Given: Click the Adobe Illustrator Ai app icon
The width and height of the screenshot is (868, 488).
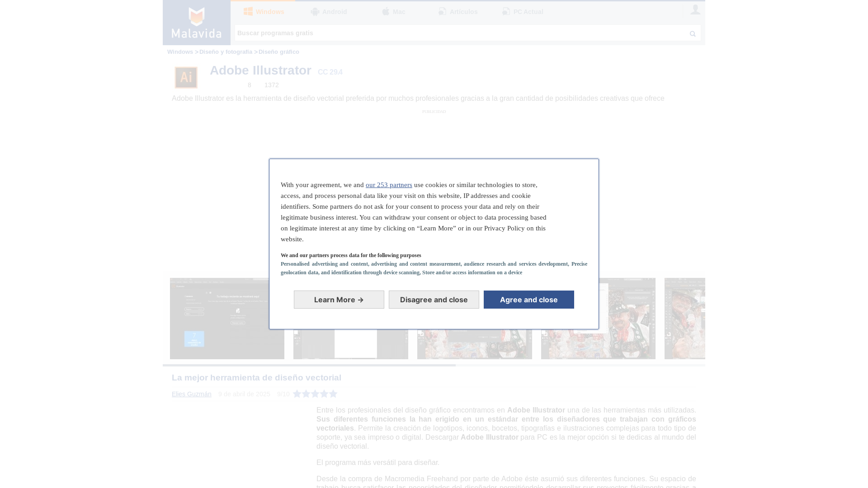Looking at the screenshot, I should point(186,78).
